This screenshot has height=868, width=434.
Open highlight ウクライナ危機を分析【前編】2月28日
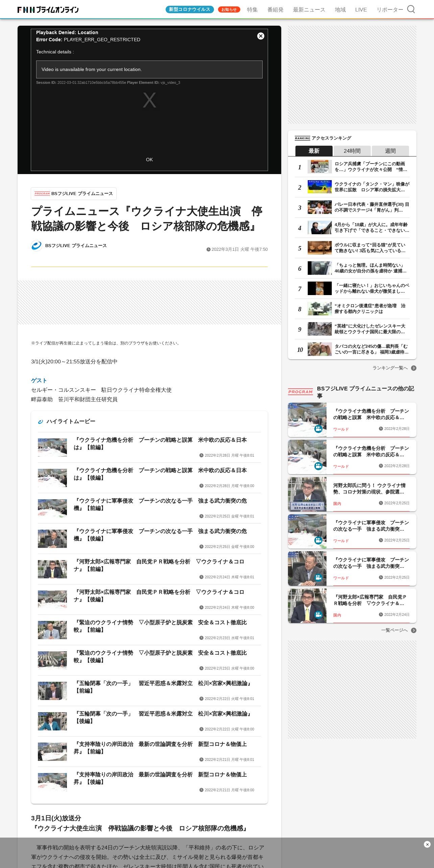(x=149, y=447)
